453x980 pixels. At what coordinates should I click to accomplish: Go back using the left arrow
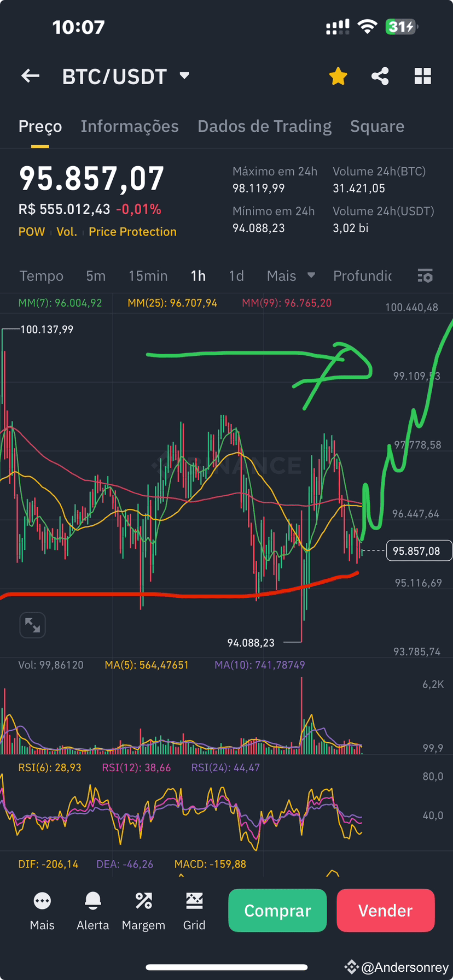click(31, 76)
